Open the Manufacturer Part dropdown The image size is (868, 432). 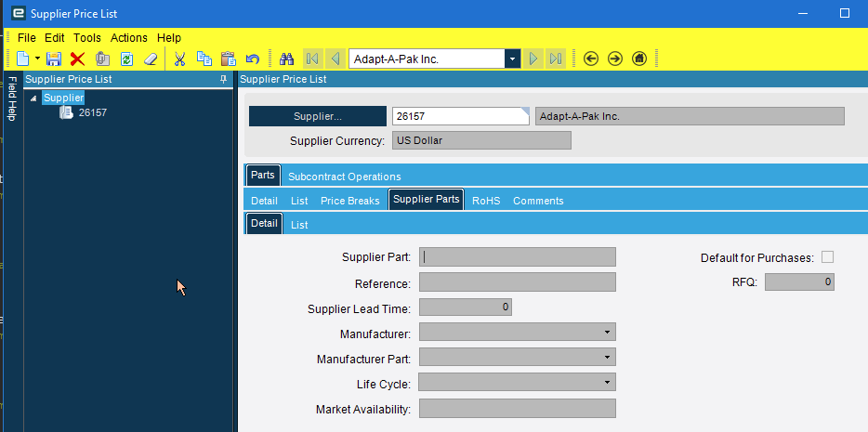607,357
